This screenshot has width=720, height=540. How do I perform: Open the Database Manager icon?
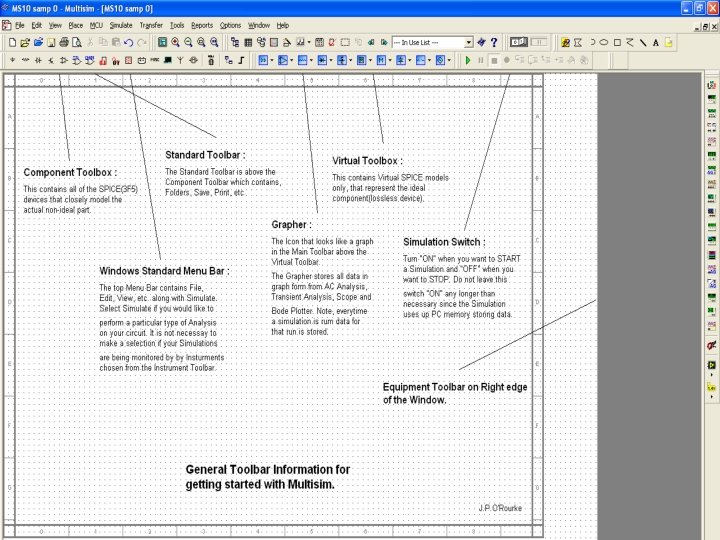(x=261, y=42)
